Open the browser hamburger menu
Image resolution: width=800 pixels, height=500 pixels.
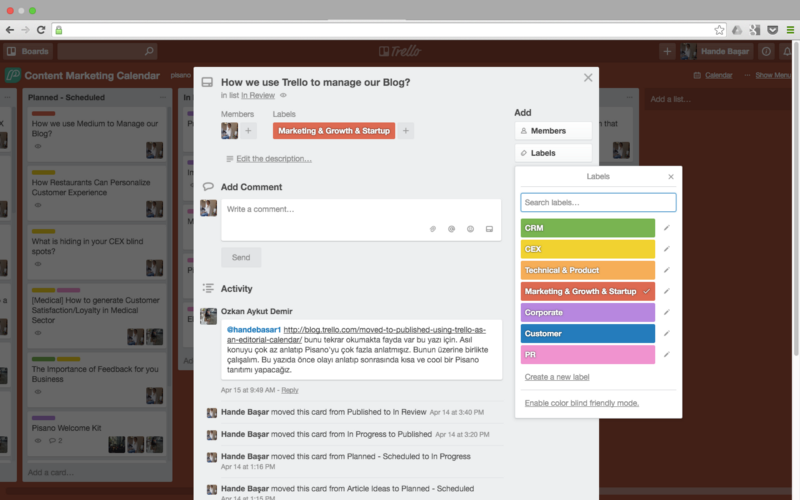coord(790,30)
